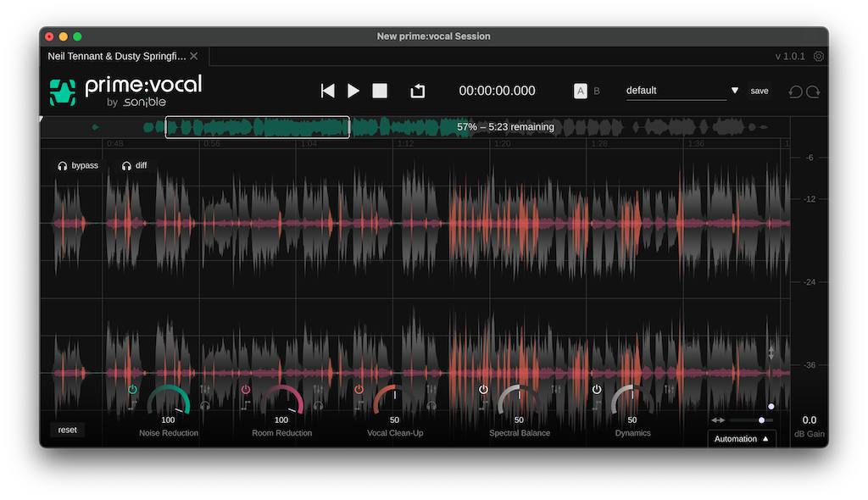Open Room Reduction advanced sliders icon
This screenshot has width=868, height=500.
click(319, 390)
